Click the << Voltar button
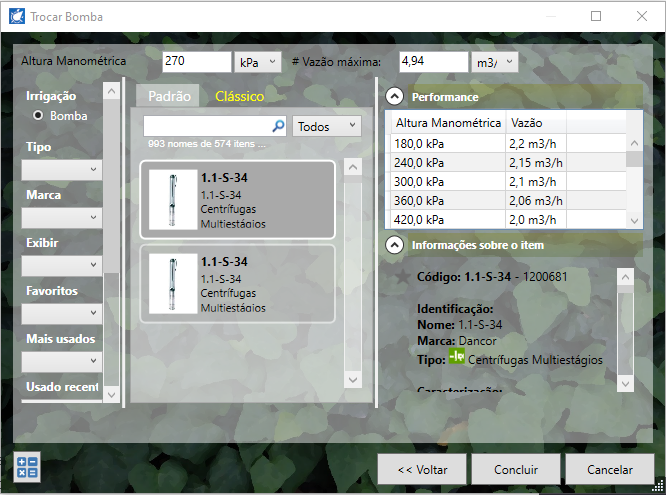 [x=421, y=469]
